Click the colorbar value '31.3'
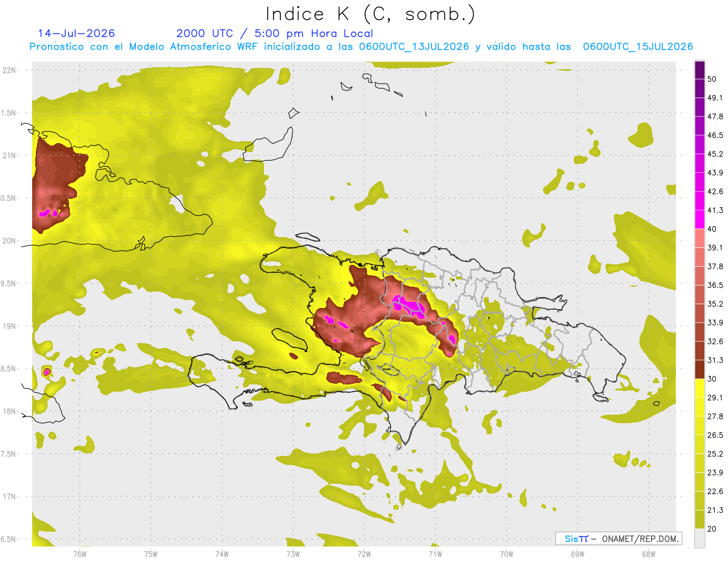 [x=715, y=360]
